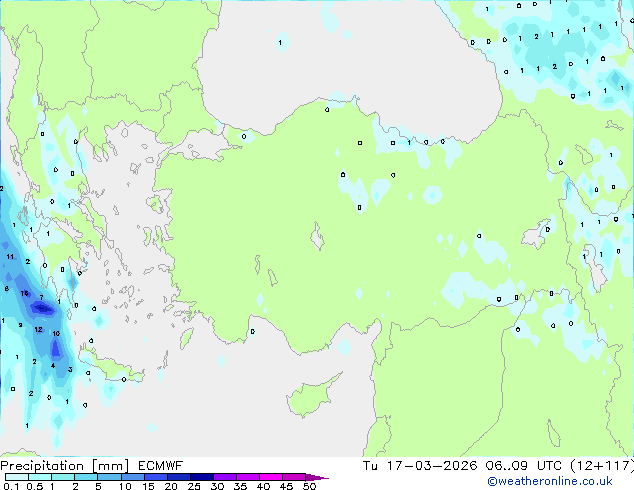Click the '7' precipitation value on map
Screen dimensions: 634x490
[x=41, y=298]
